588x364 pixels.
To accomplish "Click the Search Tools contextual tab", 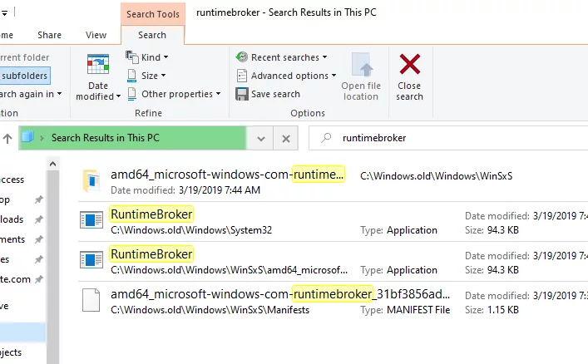I will (153, 14).
